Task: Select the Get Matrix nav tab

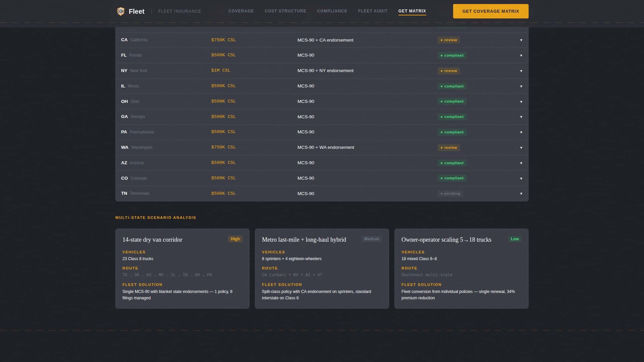Action: coord(412,11)
